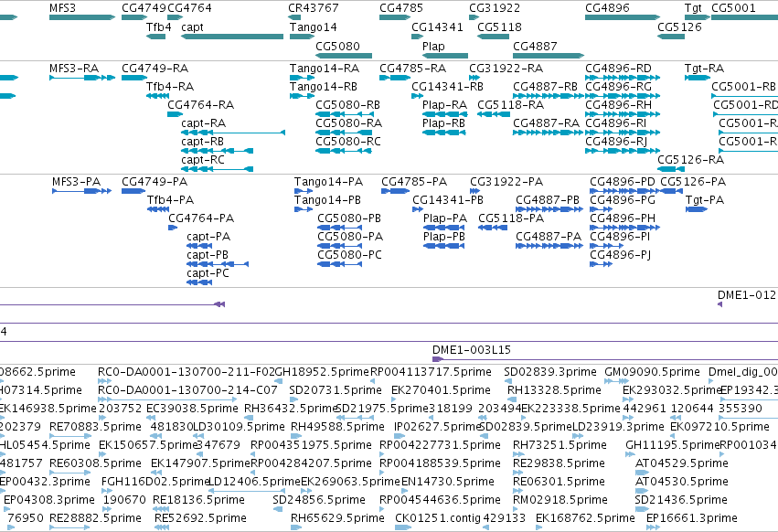778x532 pixels.
Task: Select protein Plap-PB
Action: click(443, 246)
